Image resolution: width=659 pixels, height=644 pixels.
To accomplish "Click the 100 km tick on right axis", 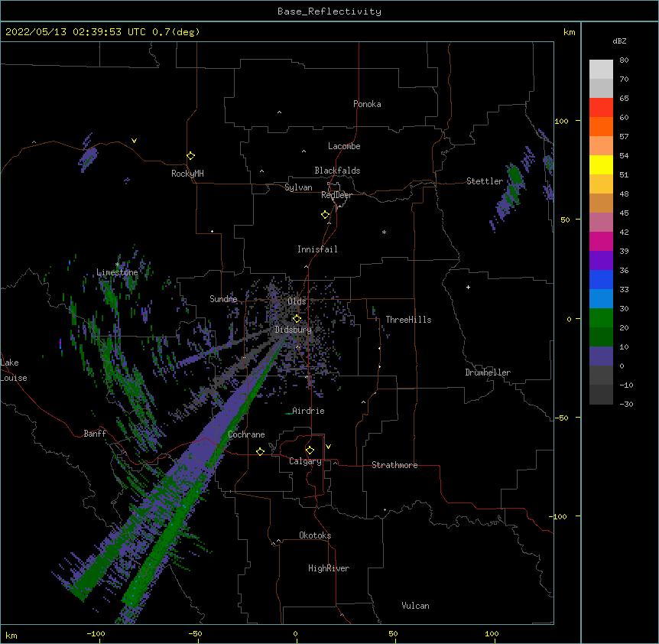I will point(561,122).
